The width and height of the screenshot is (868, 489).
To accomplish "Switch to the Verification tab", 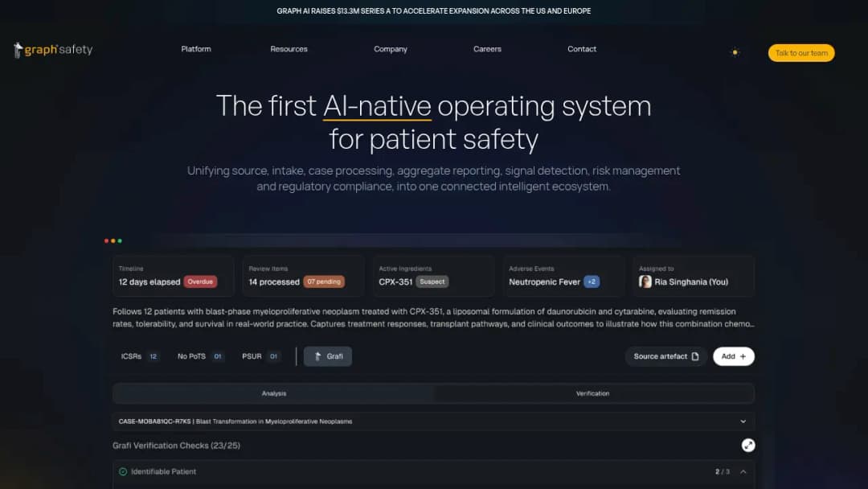I will (x=593, y=393).
